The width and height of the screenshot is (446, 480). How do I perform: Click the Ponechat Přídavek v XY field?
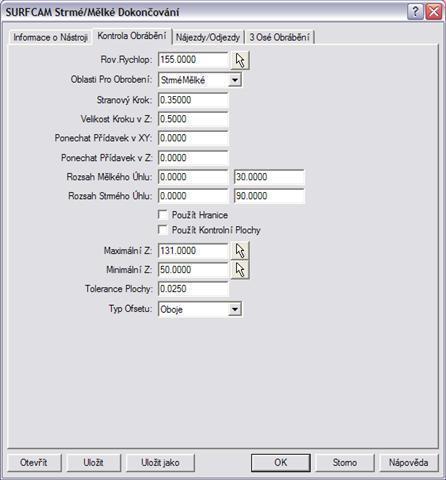point(193,138)
